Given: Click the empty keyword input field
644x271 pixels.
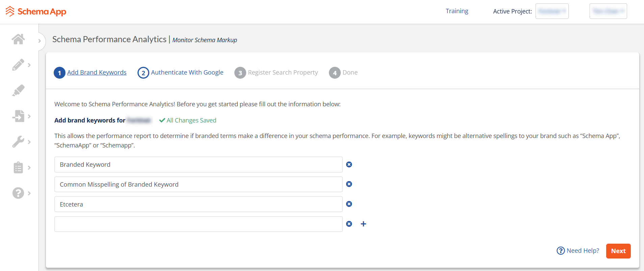Looking at the screenshot, I should coord(198,224).
